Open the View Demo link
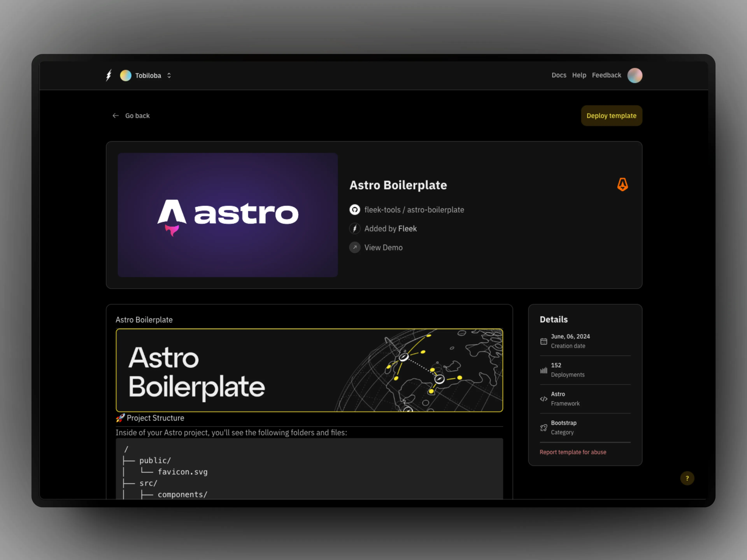Viewport: 747px width, 560px height. [x=383, y=247]
